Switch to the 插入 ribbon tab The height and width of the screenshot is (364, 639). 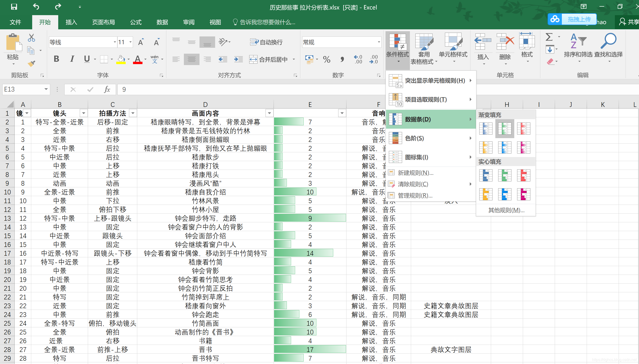pyautogui.click(x=71, y=22)
